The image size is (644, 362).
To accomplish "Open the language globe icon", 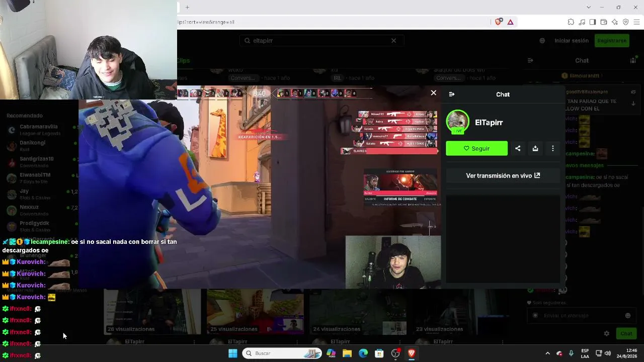I will [542, 41].
